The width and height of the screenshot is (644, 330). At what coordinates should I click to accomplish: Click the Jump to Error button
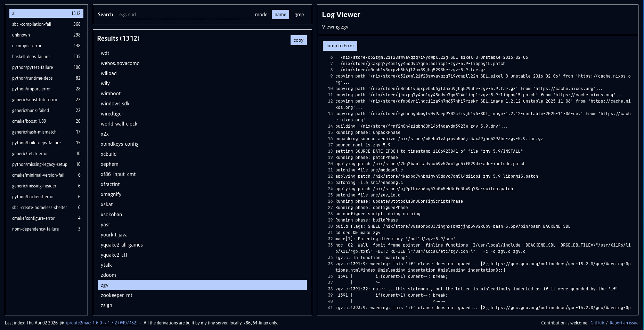click(340, 46)
